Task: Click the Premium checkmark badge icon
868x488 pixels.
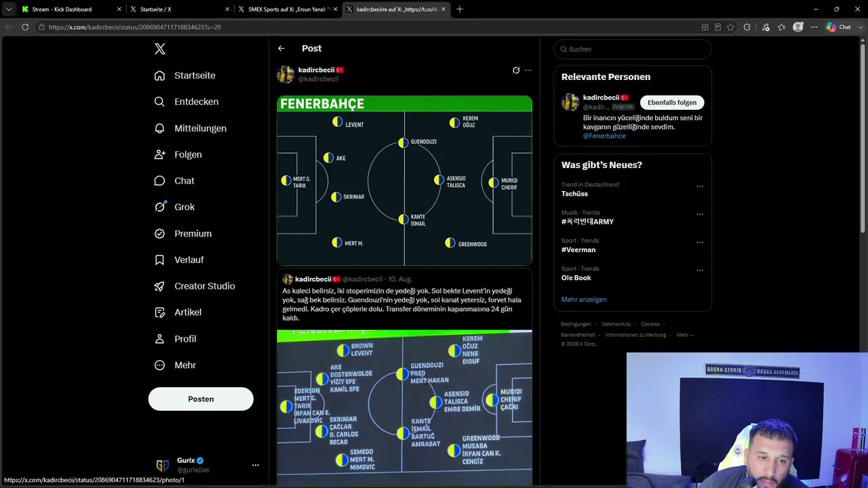Action: coord(159,233)
